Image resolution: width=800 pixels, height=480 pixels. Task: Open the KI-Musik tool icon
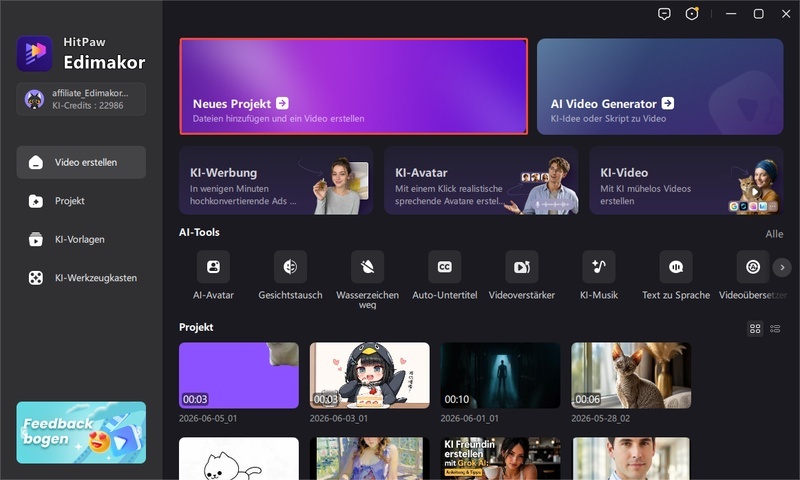point(598,267)
